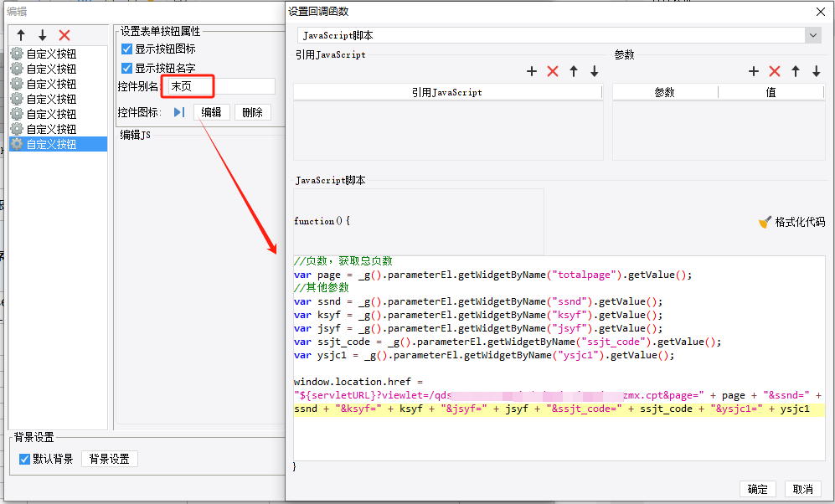
Task: Toggle the 显示按钮图标 checkbox
Action: [x=127, y=49]
